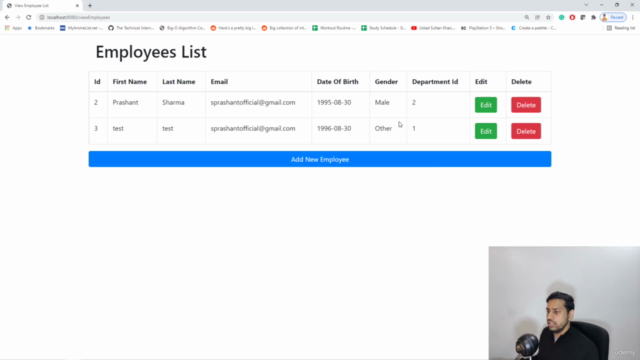640x360 pixels.
Task: Open the zoom magnifier icon in address bar
Action: [x=527, y=17]
